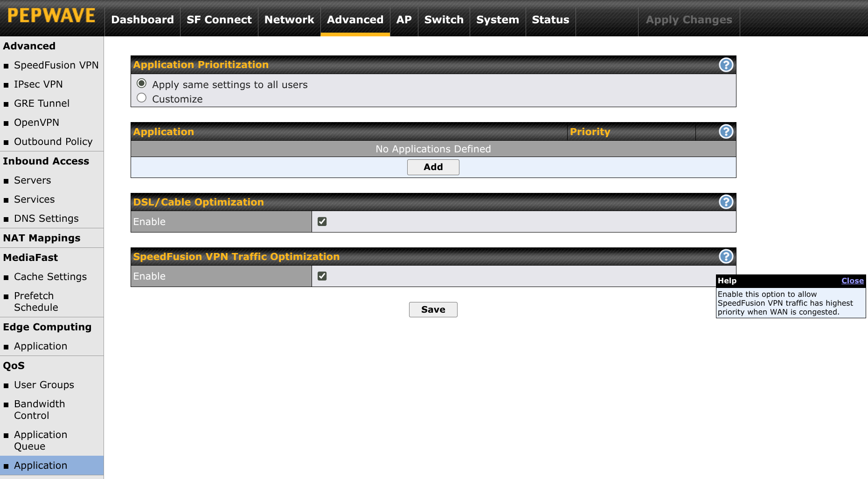The width and height of the screenshot is (868, 479).
Task: Go to the SF Connect tab
Action: coord(219,20)
